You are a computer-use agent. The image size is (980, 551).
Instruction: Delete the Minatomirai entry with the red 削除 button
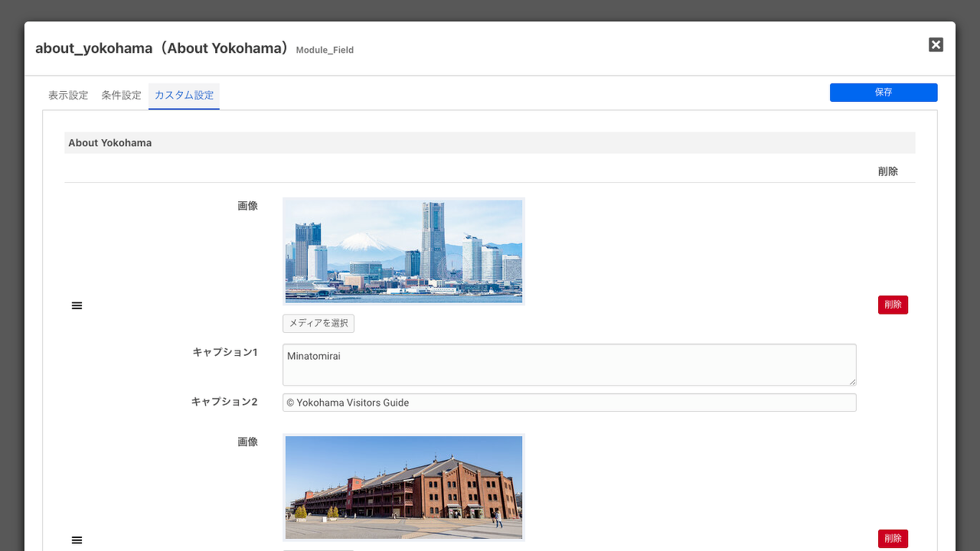(x=893, y=305)
